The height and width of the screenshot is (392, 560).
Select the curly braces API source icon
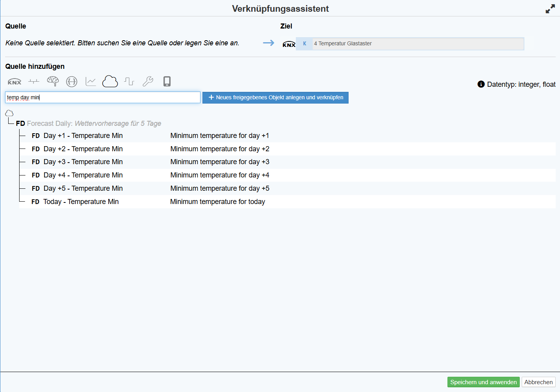pos(72,82)
